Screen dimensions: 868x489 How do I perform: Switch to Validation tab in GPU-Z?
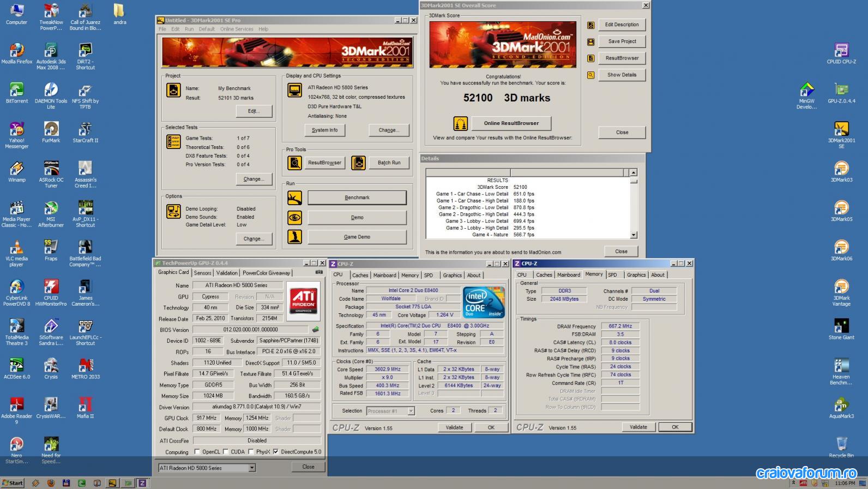point(227,273)
